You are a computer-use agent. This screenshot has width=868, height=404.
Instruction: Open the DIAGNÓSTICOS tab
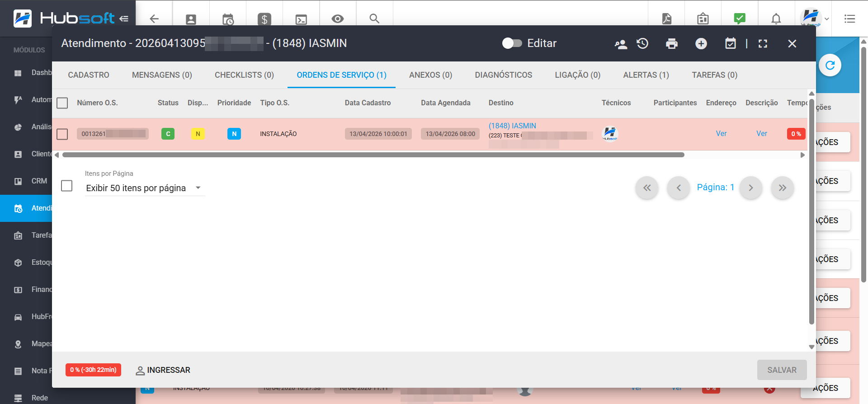[x=503, y=75]
